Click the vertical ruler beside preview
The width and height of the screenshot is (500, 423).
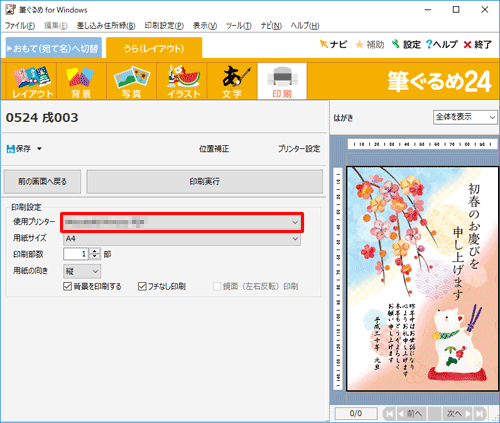click(338, 278)
